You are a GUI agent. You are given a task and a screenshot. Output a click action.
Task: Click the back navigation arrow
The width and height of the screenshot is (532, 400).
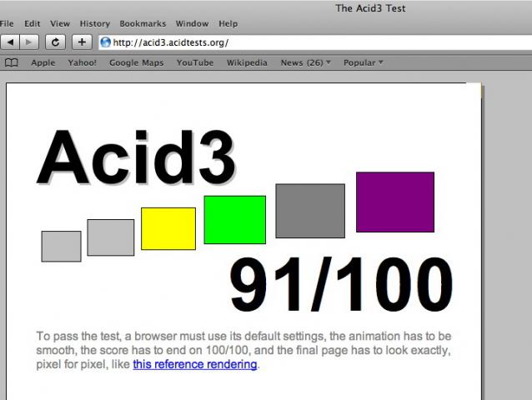[10, 42]
